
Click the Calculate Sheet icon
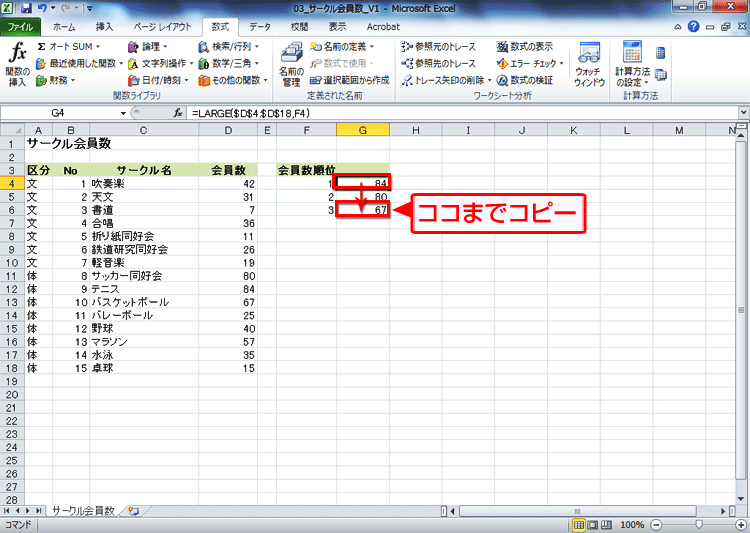point(661,75)
